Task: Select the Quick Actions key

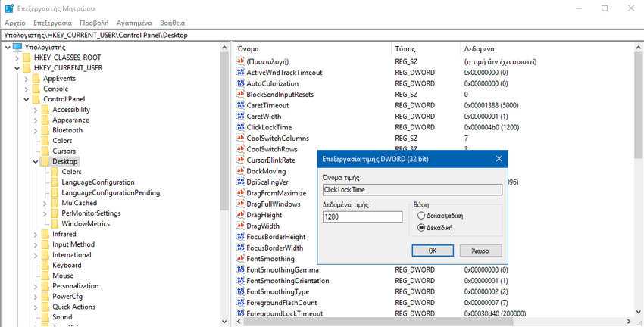Action: click(x=73, y=307)
